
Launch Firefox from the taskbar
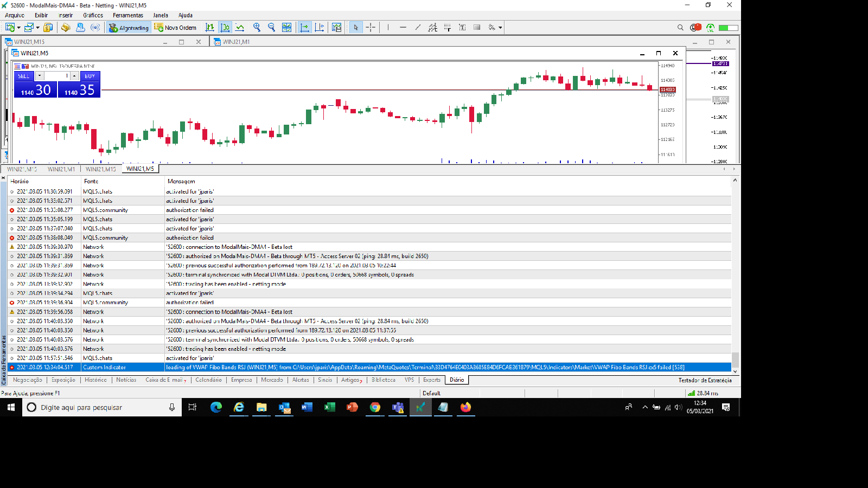[466, 407]
